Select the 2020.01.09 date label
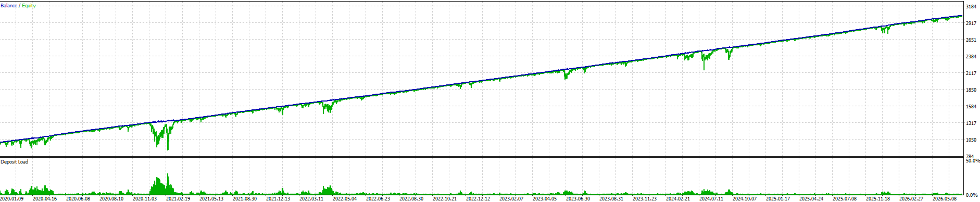 click(11, 198)
